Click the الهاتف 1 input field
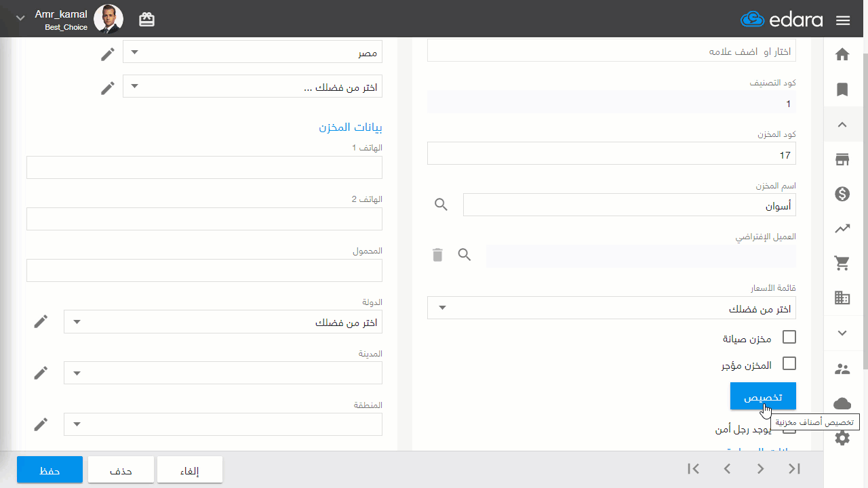The height and width of the screenshot is (488, 868). (x=204, y=167)
